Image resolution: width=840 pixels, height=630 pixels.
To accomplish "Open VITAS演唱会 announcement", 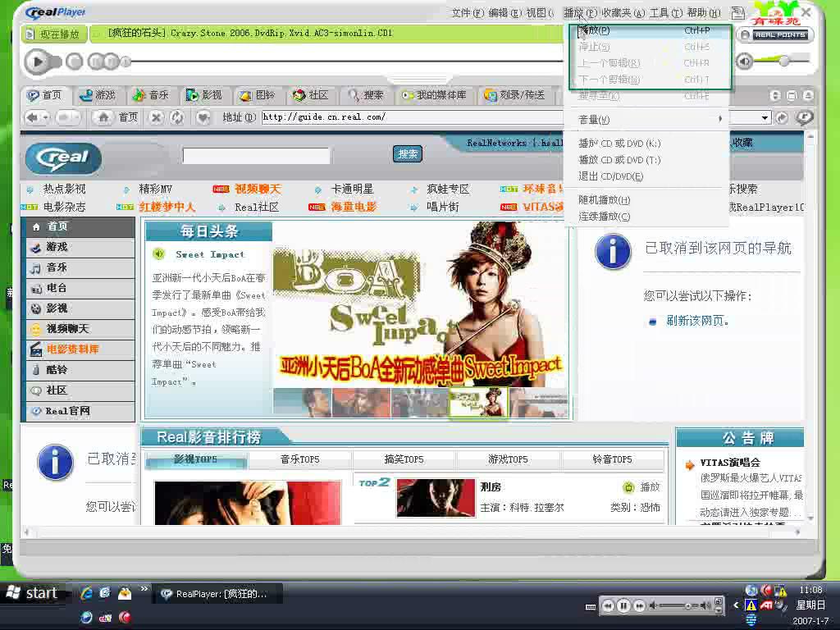I will tap(730, 463).
